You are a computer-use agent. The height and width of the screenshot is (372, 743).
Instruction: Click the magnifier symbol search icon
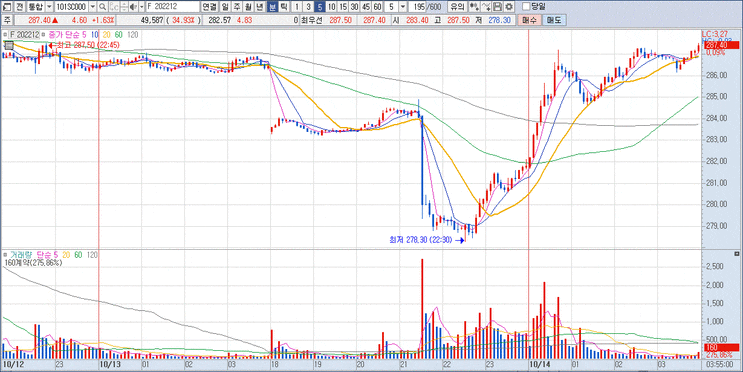click(x=102, y=7)
